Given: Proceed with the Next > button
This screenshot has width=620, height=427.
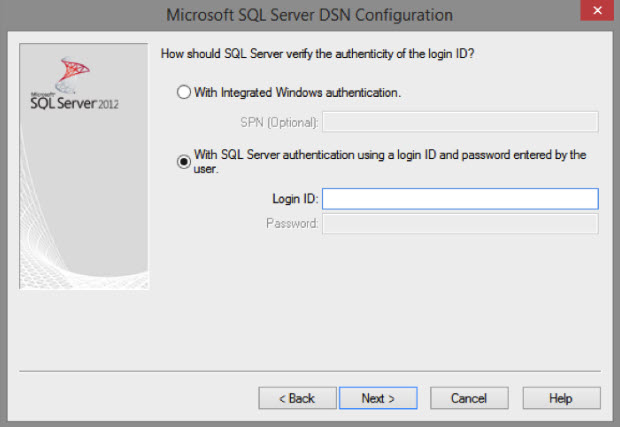Looking at the screenshot, I should (x=378, y=398).
